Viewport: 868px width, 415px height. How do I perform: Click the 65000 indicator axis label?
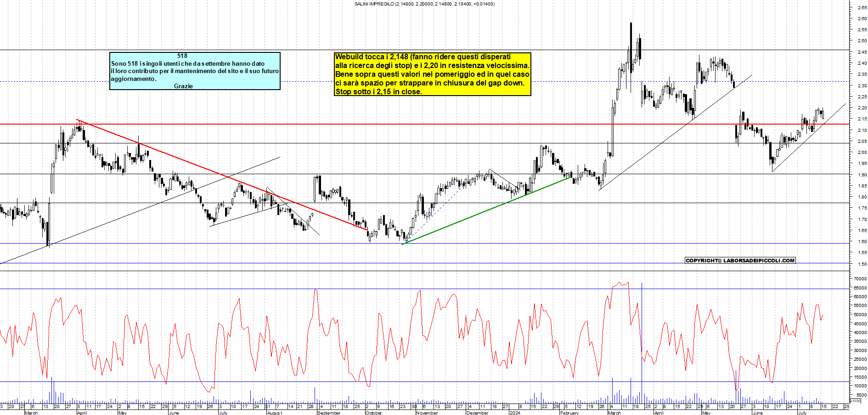(x=860, y=288)
